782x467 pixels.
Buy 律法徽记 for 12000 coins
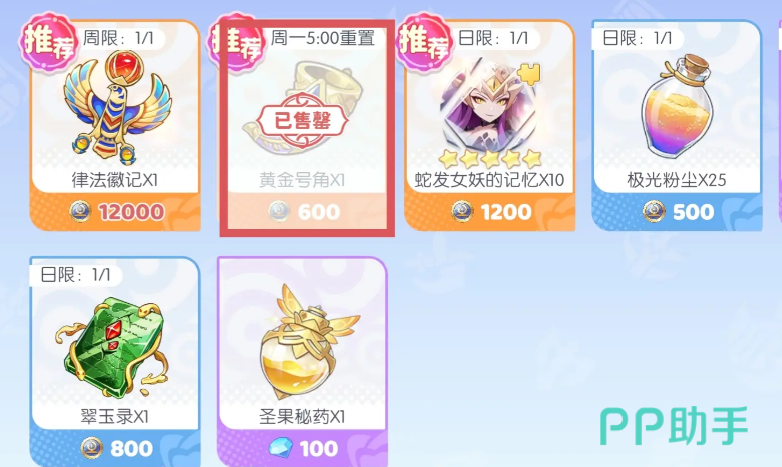pyautogui.click(x=115, y=212)
